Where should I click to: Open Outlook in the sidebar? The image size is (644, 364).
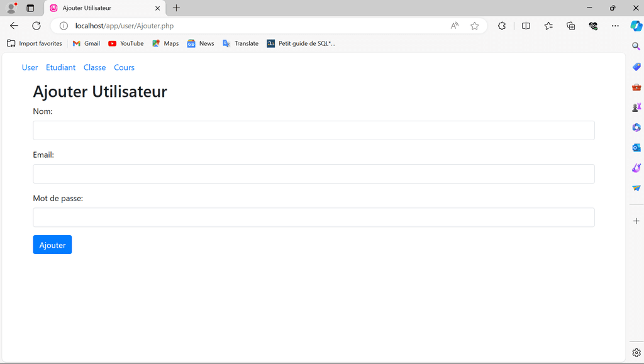tap(636, 147)
